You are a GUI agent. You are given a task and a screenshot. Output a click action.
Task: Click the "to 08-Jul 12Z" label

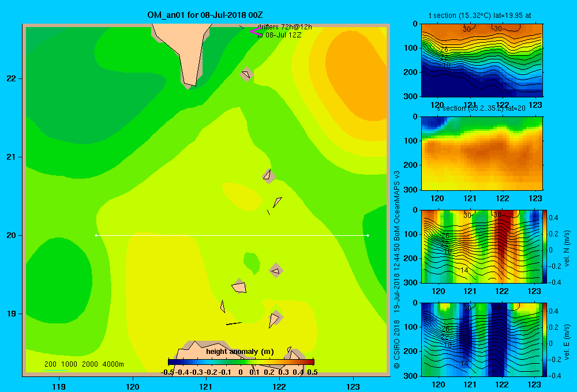tap(279, 35)
